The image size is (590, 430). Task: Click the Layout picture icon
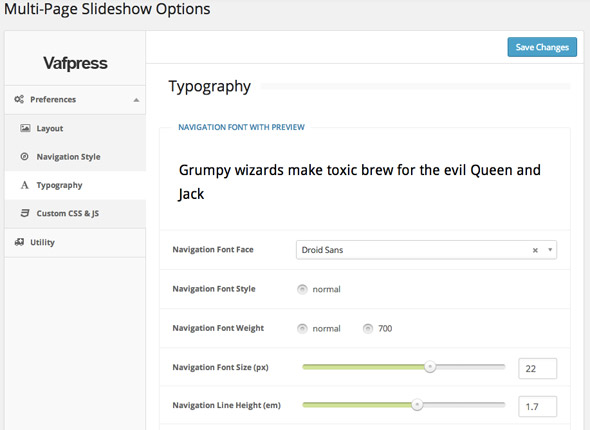pos(25,128)
